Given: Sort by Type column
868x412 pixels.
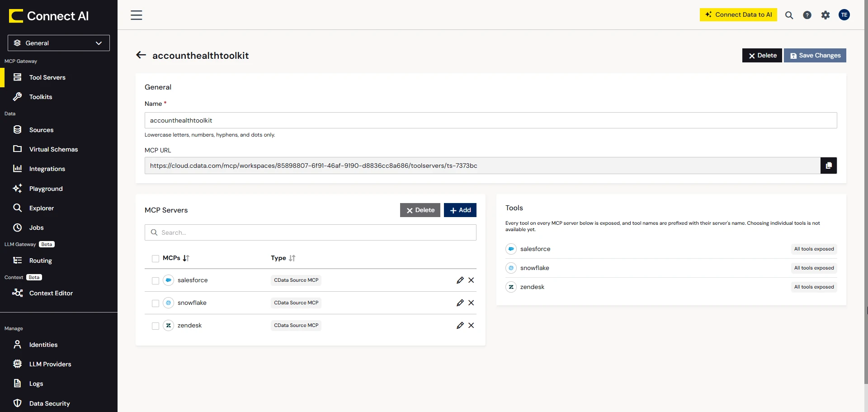Looking at the screenshot, I should pos(292,258).
